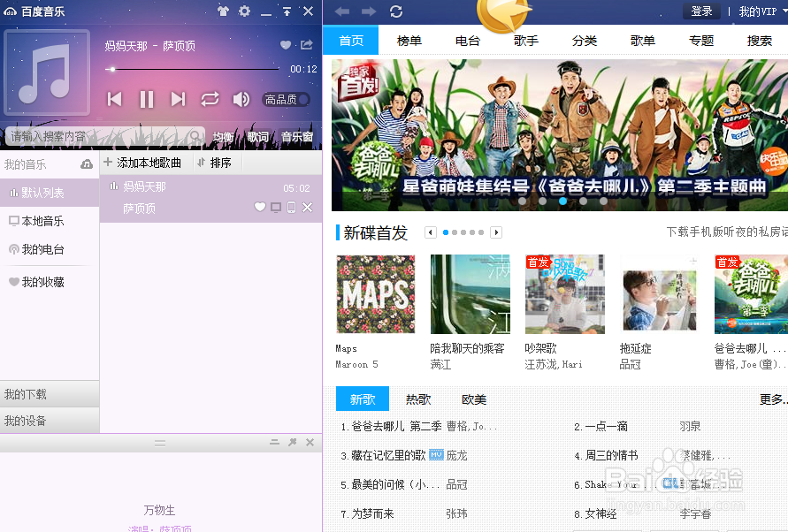This screenshot has width=788, height=532.
Task: Click the song progress slider
Action: (x=192, y=69)
